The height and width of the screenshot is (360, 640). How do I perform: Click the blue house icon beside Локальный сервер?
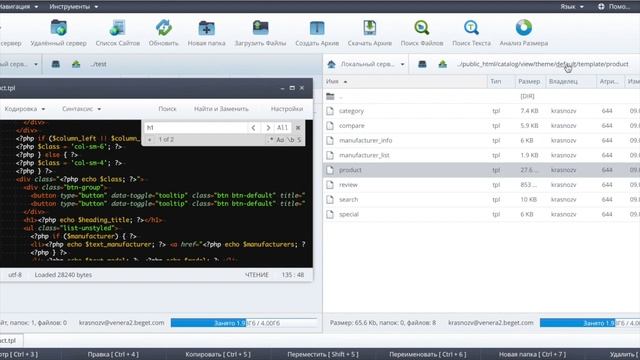(331, 64)
